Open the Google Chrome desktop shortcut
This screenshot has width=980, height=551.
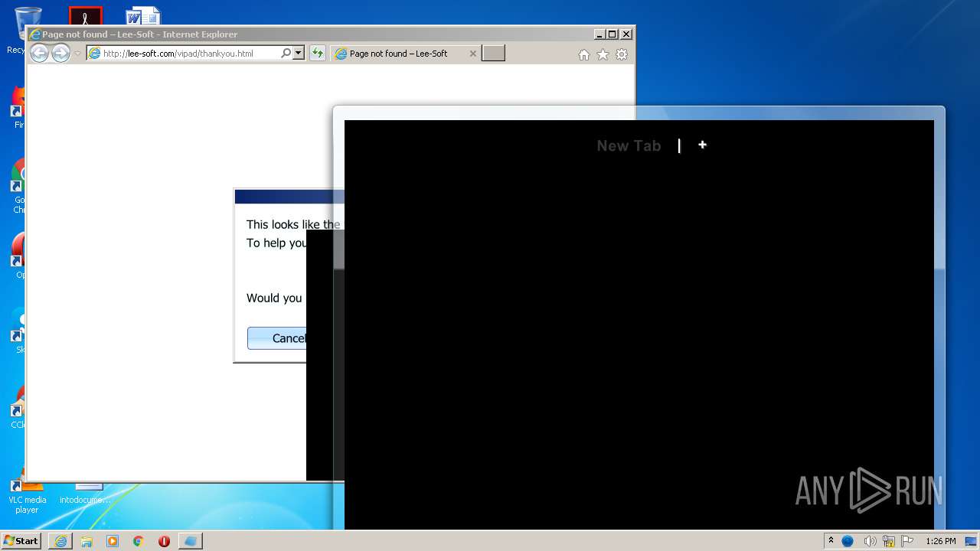pyautogui.click(x=18, y=186)
